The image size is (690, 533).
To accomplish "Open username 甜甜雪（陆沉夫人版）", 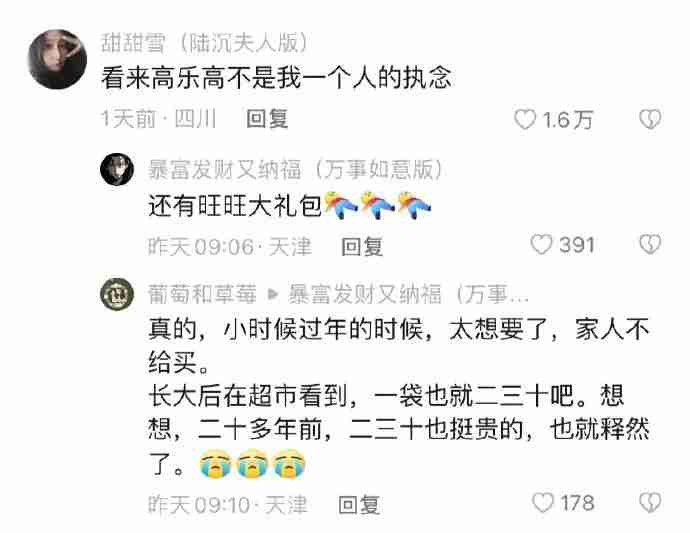I will click(x=204, y=43).
